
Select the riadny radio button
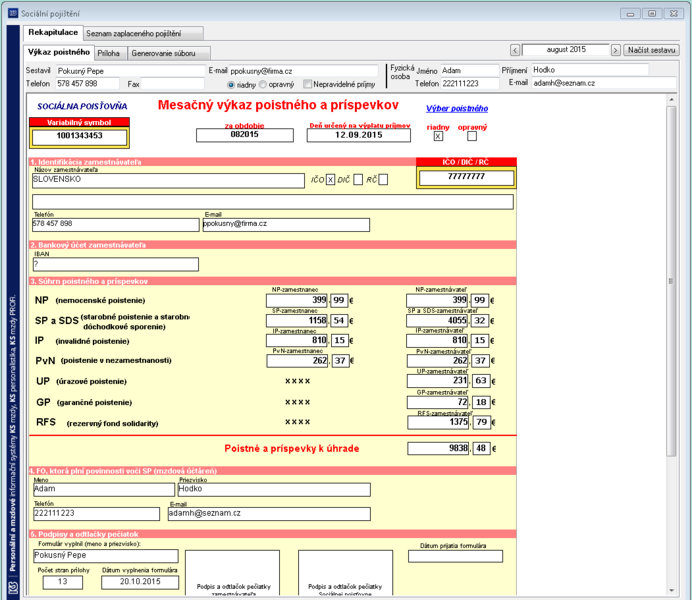[231, 85]
